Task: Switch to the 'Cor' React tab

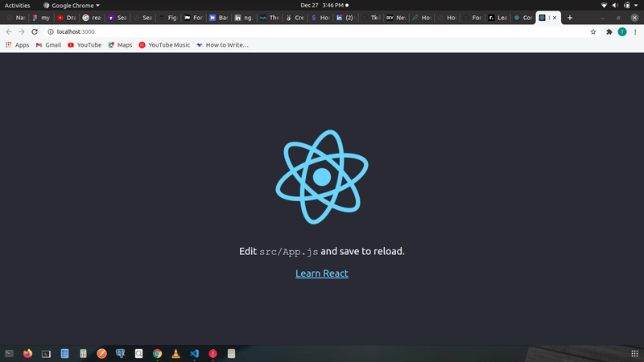Action: (x=522, y=18)
